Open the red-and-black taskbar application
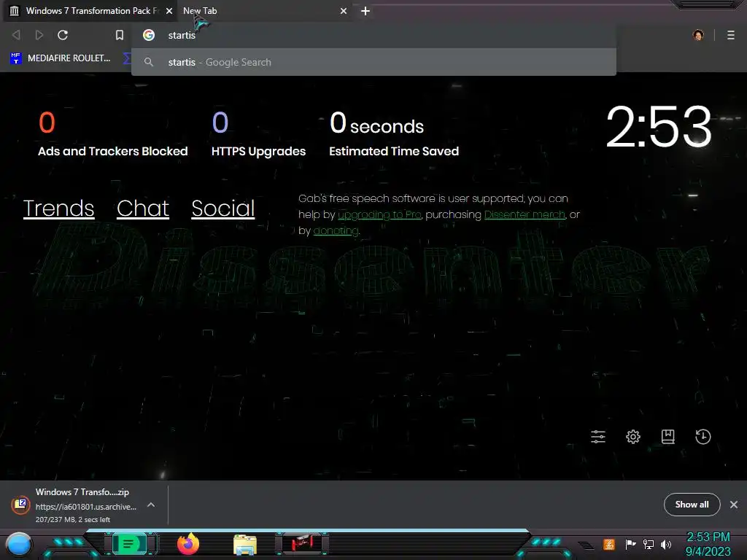The image size is (747, 560). 303,544
